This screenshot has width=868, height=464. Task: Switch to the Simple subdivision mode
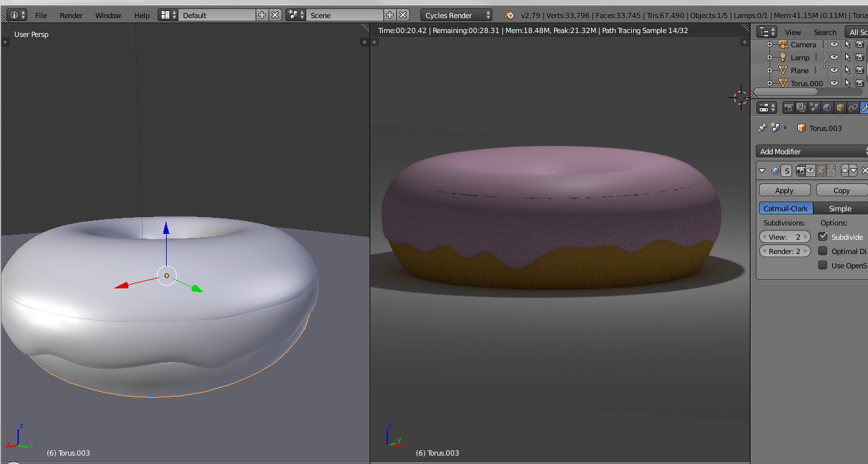click(841, 208)
